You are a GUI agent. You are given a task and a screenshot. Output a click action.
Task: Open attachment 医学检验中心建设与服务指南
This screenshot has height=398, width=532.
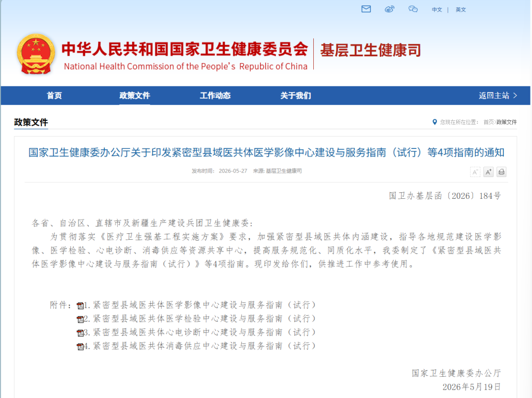click(200, 319)
